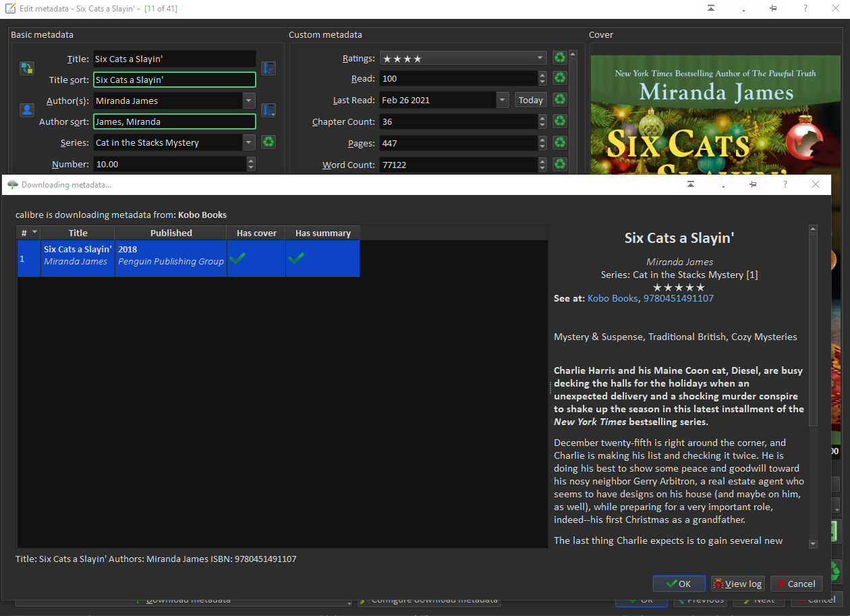Click the Last Read date field Feb 26 2021
The image size is (850, 616).
[x=437, y=100]
